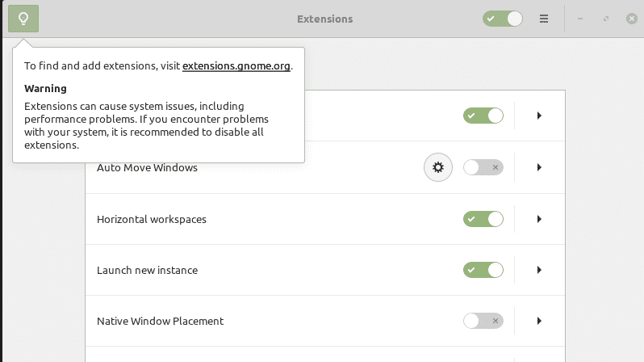Expand the Auto Move Windows row details

(x=539, y=167)
